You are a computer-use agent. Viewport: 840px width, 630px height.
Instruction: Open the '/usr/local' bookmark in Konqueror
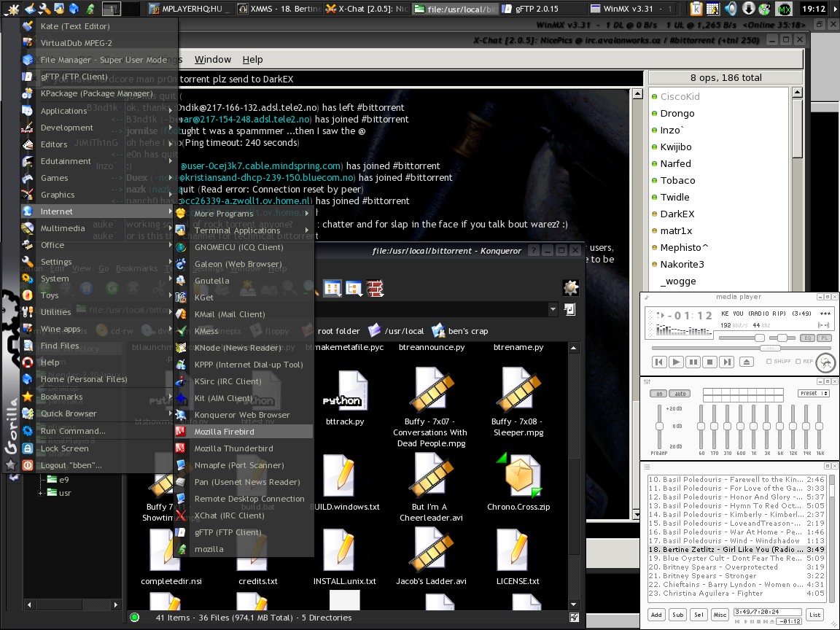coord(396,331)
